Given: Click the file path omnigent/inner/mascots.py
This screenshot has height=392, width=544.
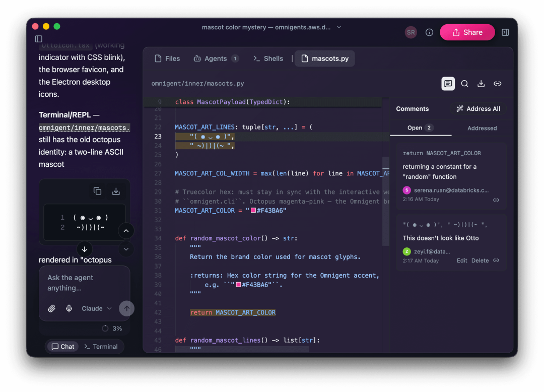Looking at the screenshot, I should pyautogui.click(x=198, y=84).
